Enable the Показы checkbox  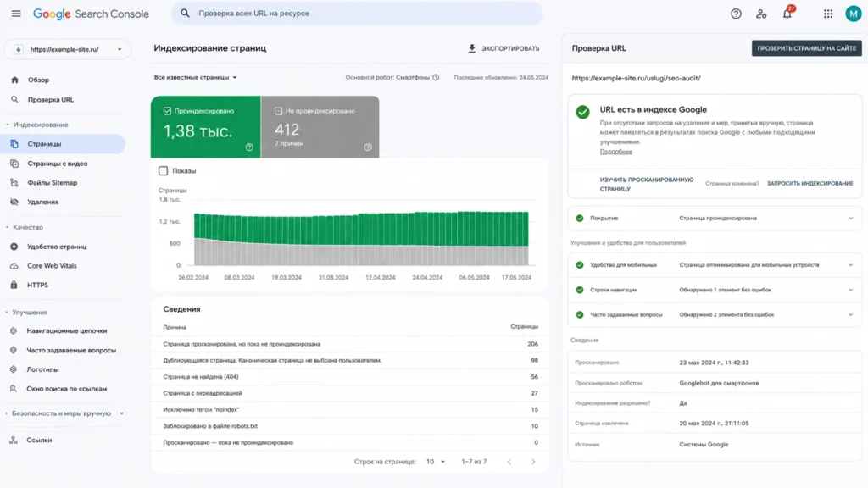tap(163, 171)
